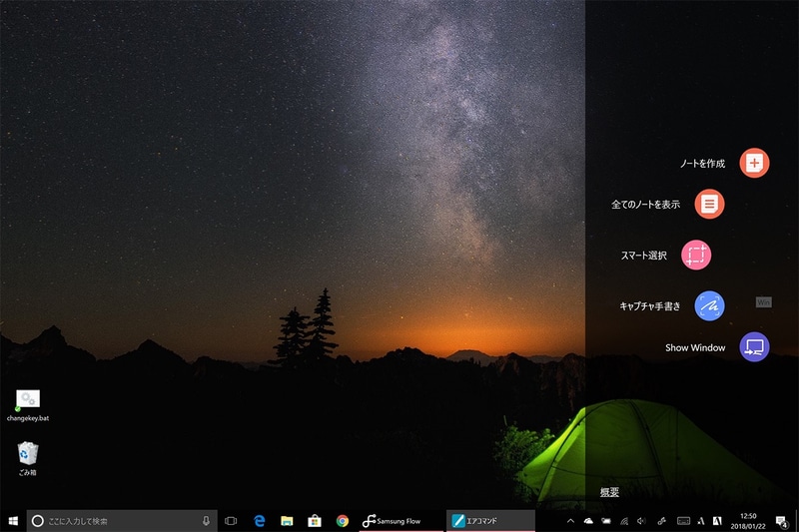Screen dimensions: 799x532
Task: Tap the orange plus icon to create a note
Action: coord(754,163)
